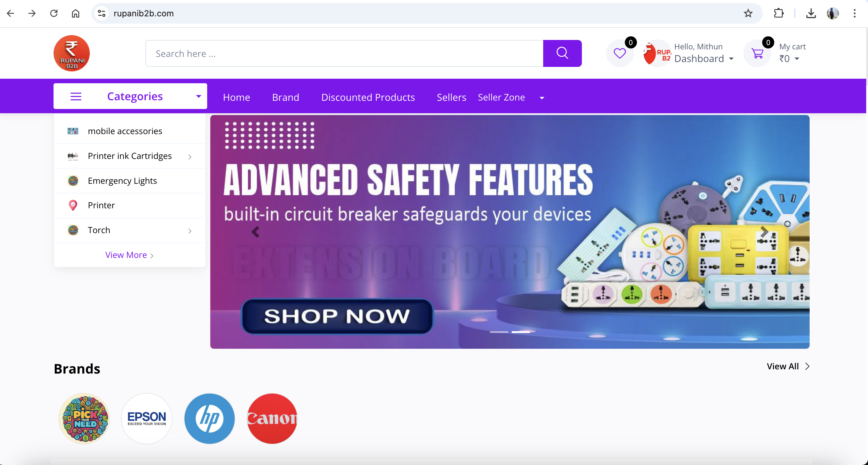Screen dimensions: 868x465
Task: Select the Canon brand logo
Action: click(x=272, y=418)
